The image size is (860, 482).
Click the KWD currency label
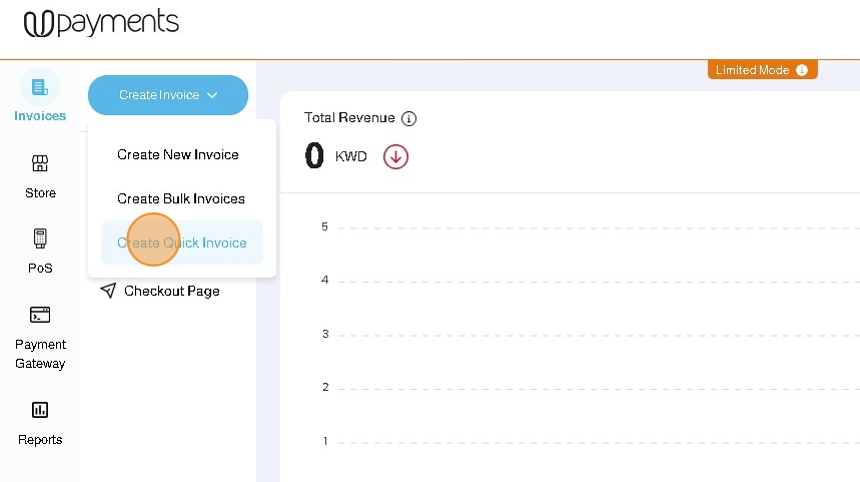coord(351,157)
